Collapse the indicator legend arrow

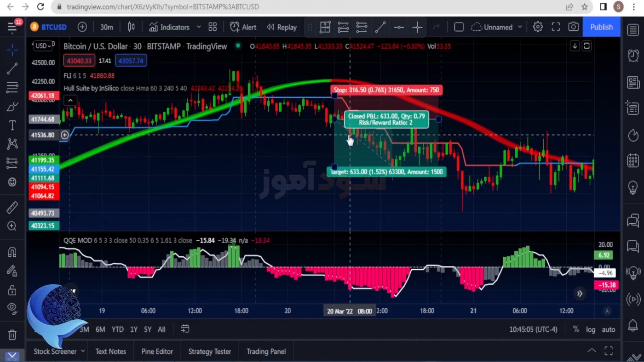[70, 101]
